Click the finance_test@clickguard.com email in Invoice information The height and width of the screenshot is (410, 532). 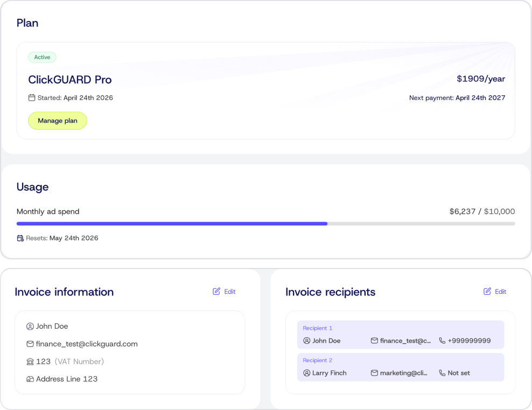(x=87, y=344)
